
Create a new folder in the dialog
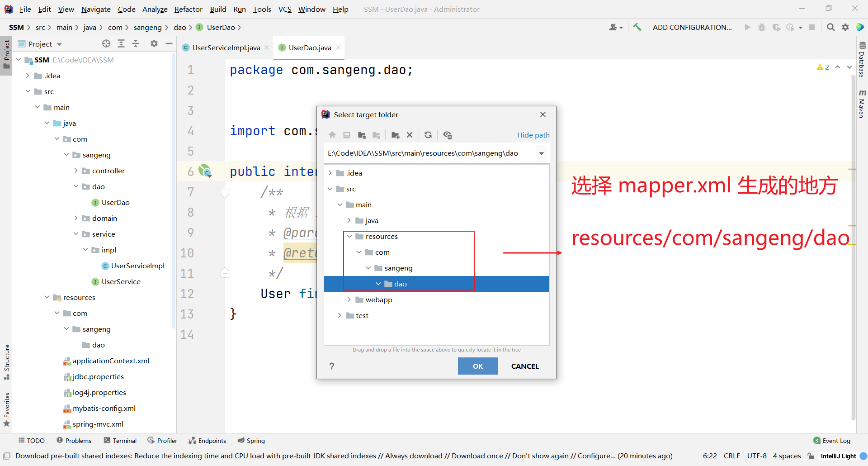pos(395,135)
